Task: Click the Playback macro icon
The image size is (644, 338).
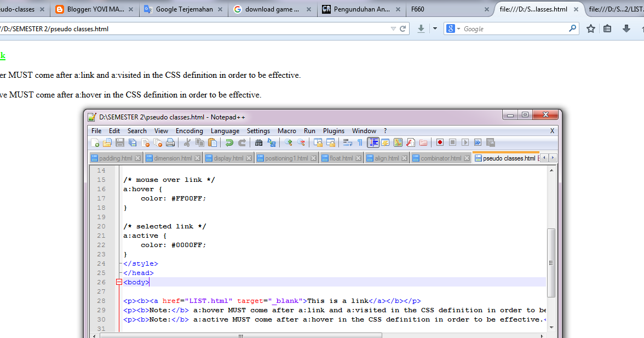Action: click(465, 142)
